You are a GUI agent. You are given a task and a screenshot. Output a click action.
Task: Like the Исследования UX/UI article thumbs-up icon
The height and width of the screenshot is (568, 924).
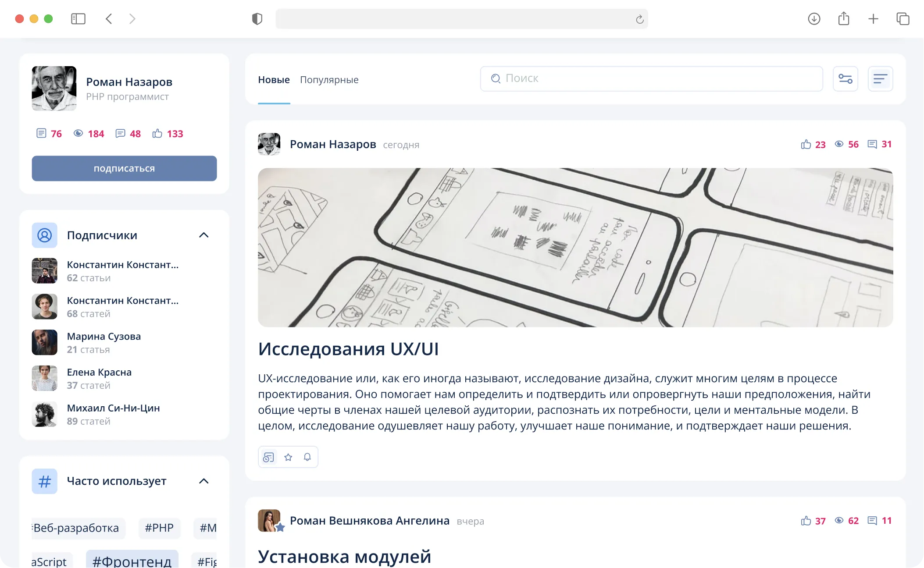(x=806, y=144)
